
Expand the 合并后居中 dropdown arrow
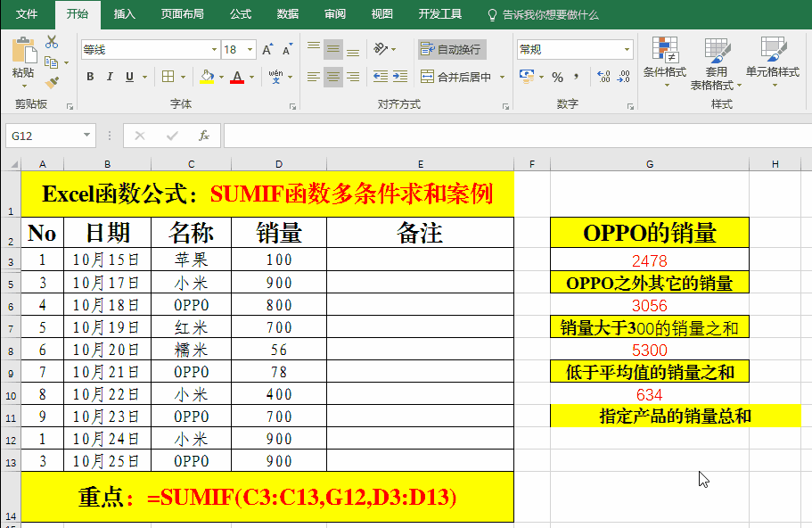click(x=502, y=78)
